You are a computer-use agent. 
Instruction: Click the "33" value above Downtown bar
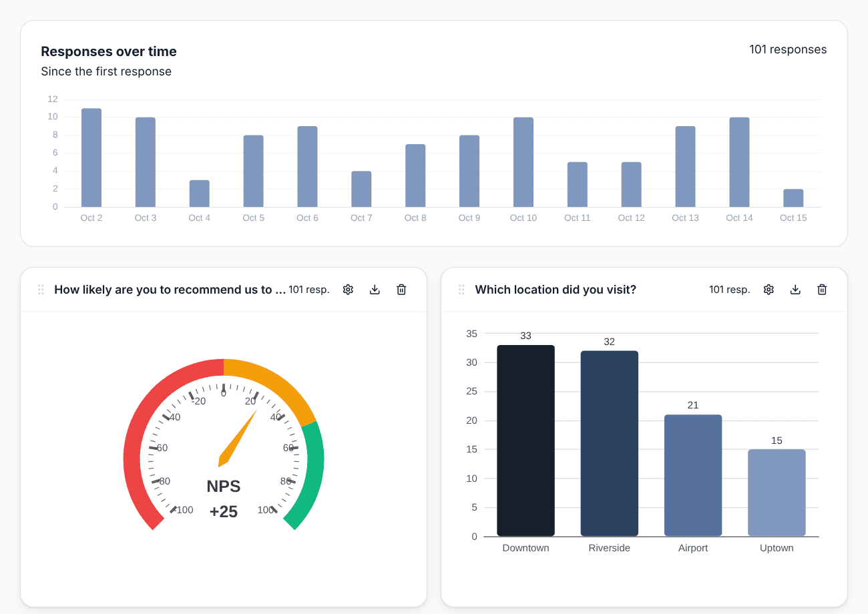(526, 336)
